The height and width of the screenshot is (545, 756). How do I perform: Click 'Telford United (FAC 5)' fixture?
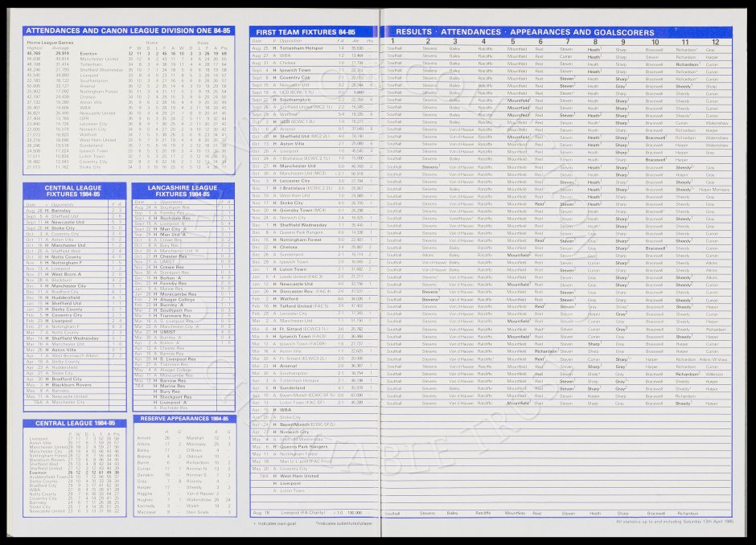(x=304, y=306)
